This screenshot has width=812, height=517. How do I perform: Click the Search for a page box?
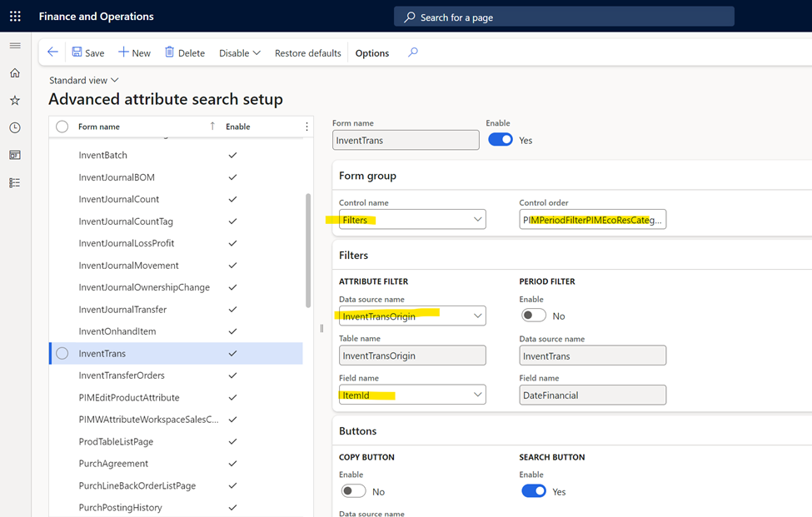click(x=564, y=17)
